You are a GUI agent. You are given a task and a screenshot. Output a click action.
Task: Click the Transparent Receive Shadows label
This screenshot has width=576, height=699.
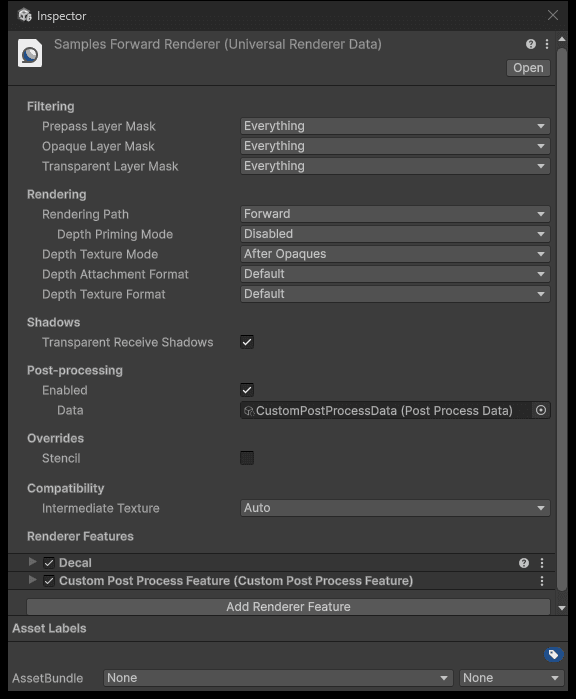pos(128,342)
